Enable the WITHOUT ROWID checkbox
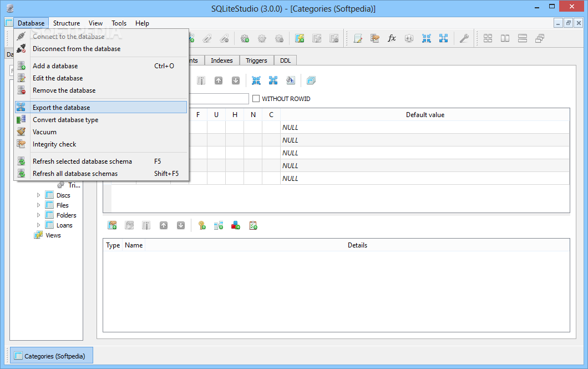Screen dimensions: 588x369 point(256,99)
